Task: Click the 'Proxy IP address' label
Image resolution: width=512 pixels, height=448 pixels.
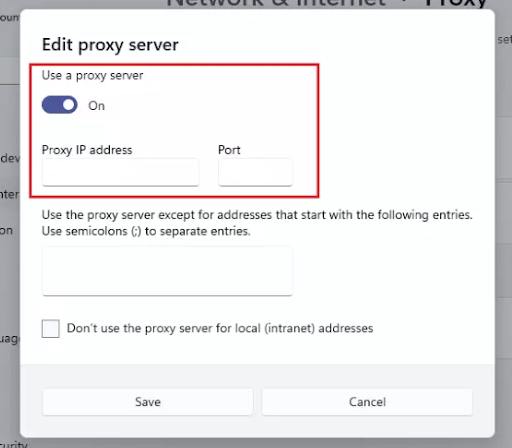Action: [x=87, y=150]
